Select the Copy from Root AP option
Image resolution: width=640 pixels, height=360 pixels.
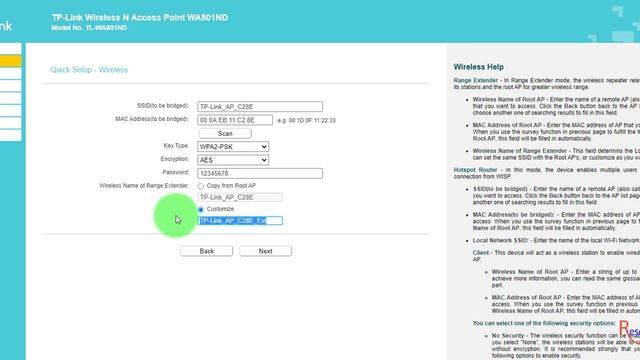coord(200,186)
